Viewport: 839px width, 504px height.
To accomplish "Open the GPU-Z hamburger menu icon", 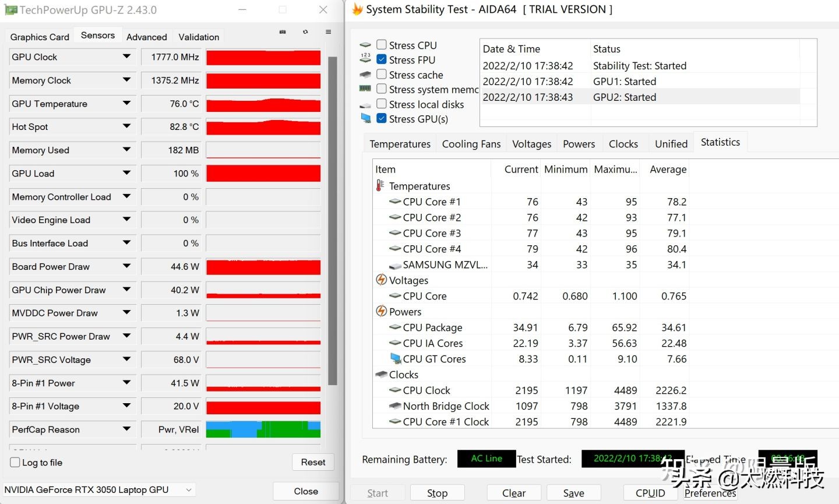I will pos(328,32).
